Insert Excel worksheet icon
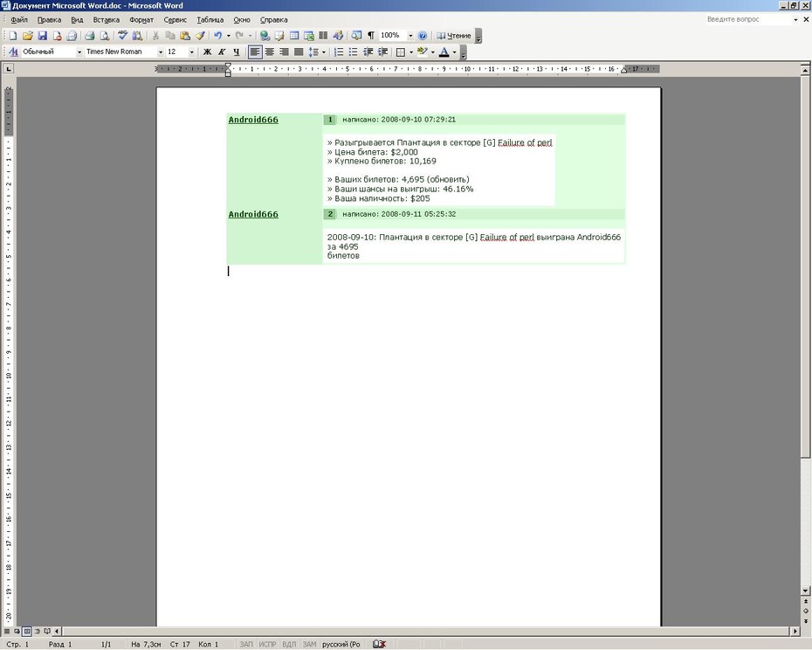812x650 pixels. click(309, 36)
